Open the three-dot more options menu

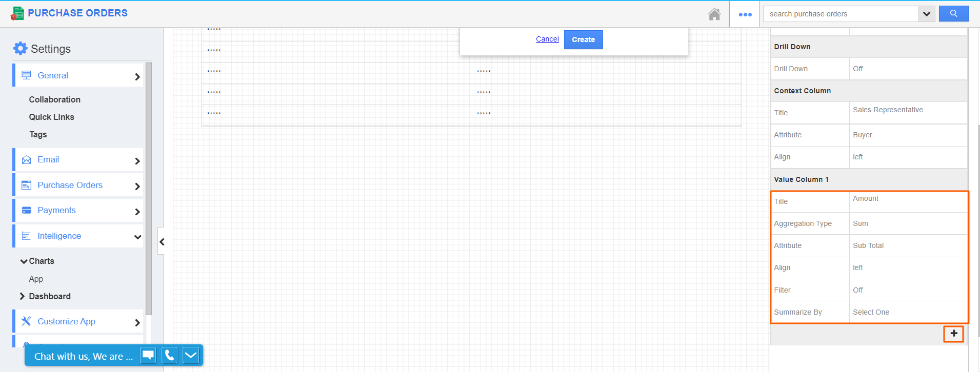[x=745, y=14]
